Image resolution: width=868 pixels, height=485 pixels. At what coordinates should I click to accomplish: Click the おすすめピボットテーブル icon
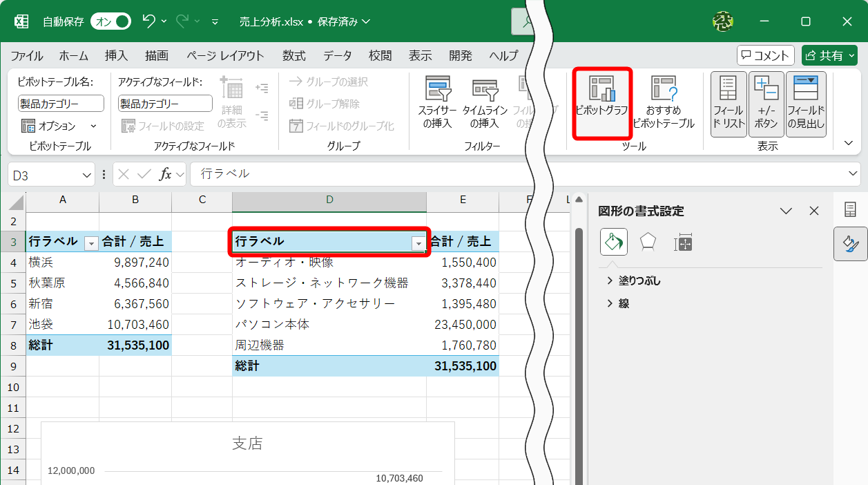tap(664, 104)
